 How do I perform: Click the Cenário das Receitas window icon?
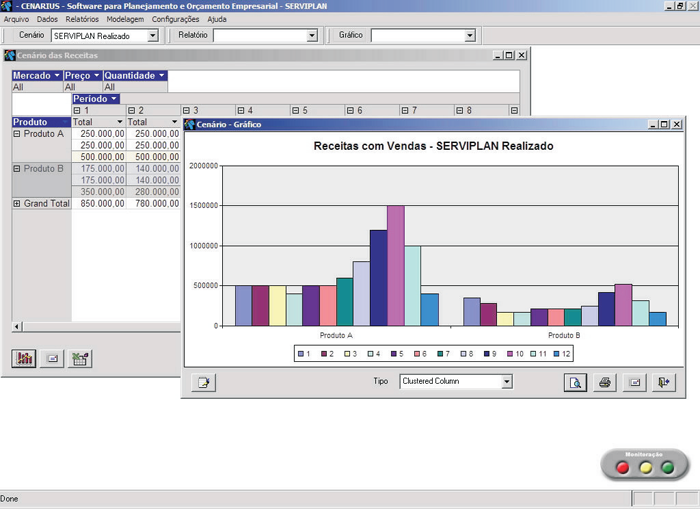[x=9, y=55]
